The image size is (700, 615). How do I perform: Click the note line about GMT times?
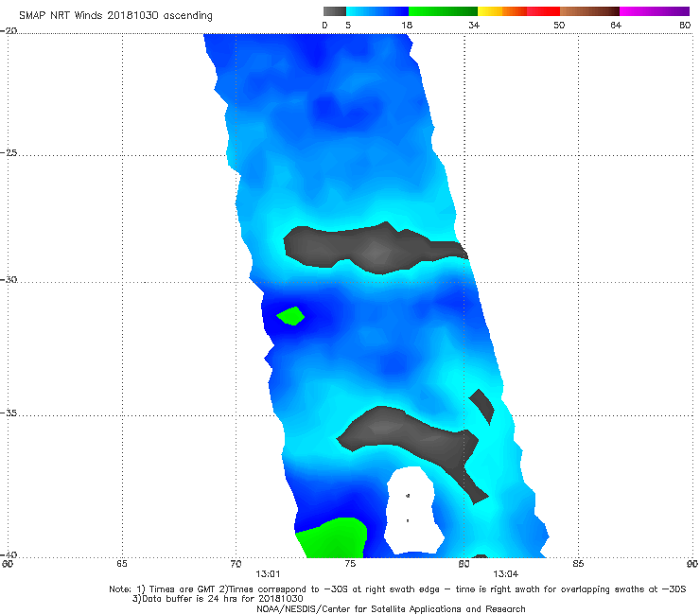(397, 589)
